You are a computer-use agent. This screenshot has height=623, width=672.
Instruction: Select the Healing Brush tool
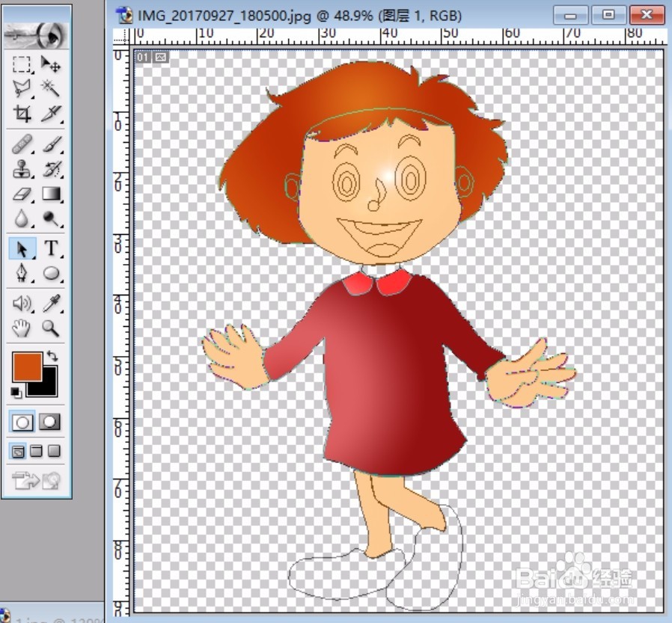click(x=22, y=144)
